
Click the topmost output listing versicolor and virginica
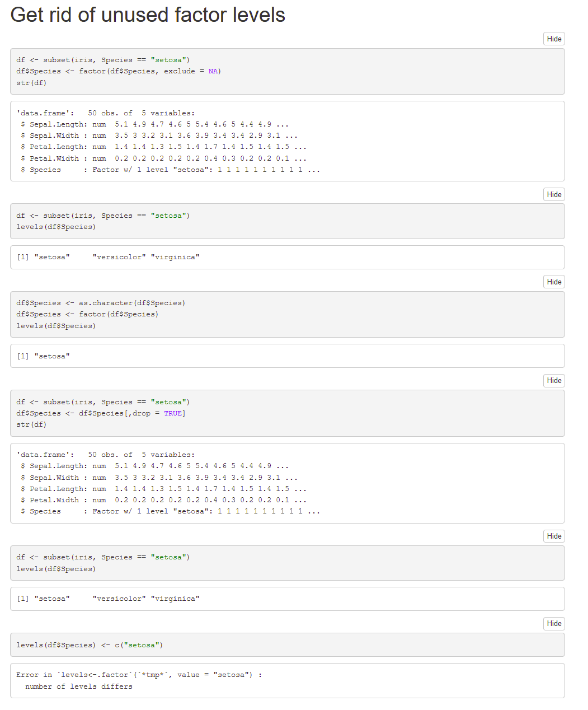click(x=108, y=257)
